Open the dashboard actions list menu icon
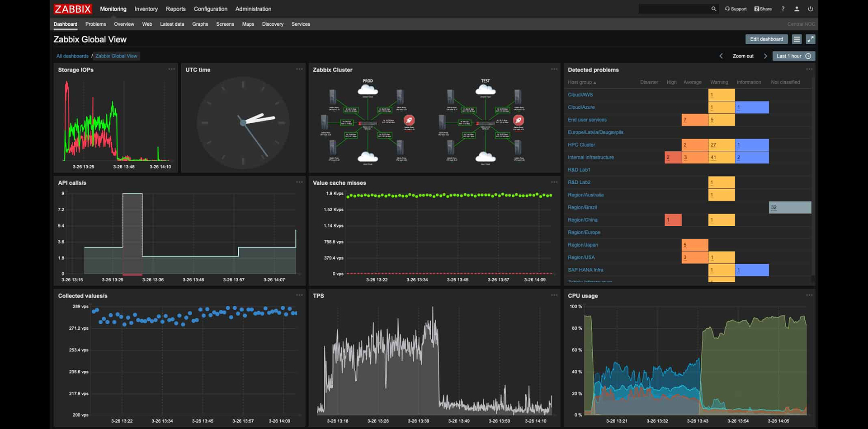868x429 pixels. 797,39
